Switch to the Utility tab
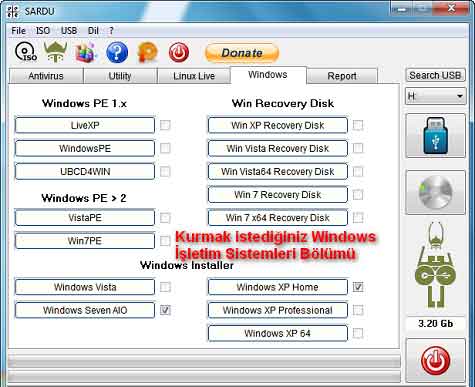This screenshot has height=387, width=475. point(120,76)
